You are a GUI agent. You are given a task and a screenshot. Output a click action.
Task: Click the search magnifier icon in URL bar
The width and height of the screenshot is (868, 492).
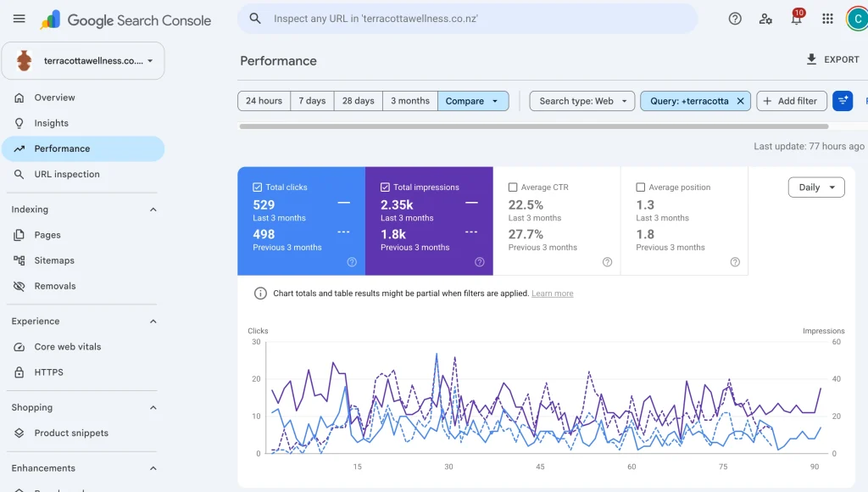click(254, 19)
